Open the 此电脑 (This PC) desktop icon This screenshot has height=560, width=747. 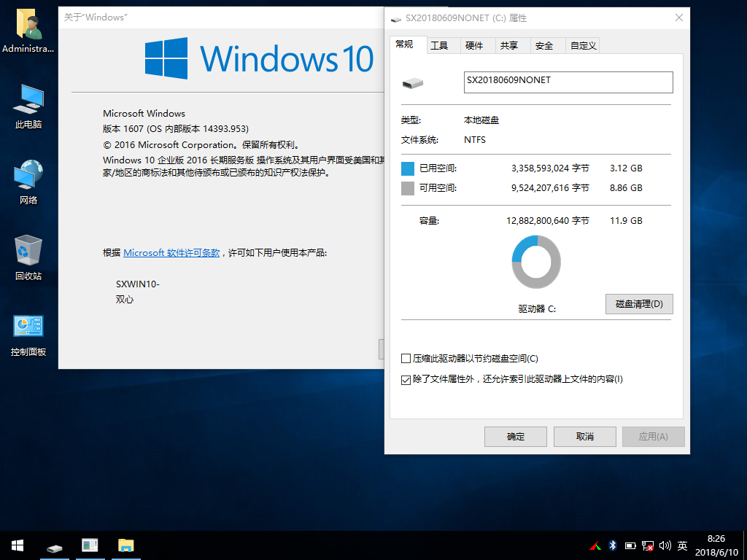pyautogui.click(x=28, y=106)
